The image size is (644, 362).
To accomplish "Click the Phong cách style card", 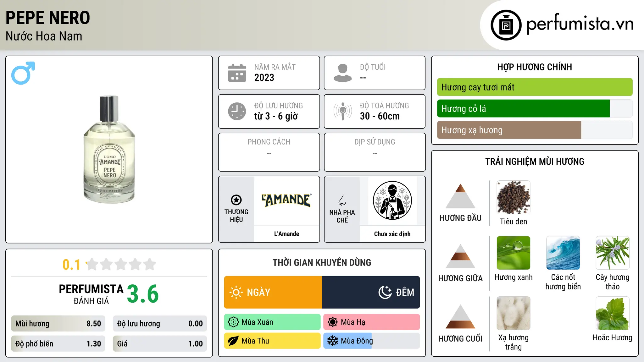I will pyautogui.click(x=269, y=152).
